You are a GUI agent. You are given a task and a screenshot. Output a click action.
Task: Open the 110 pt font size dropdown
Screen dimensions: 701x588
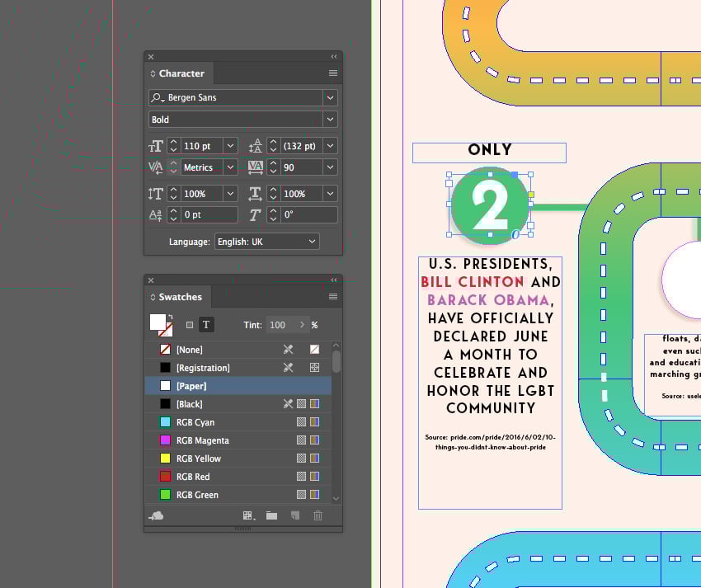(231, 146)
